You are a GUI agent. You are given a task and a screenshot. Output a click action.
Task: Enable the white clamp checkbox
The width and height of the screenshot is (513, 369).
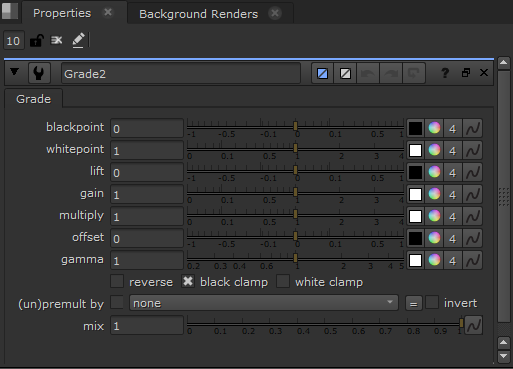283,282
